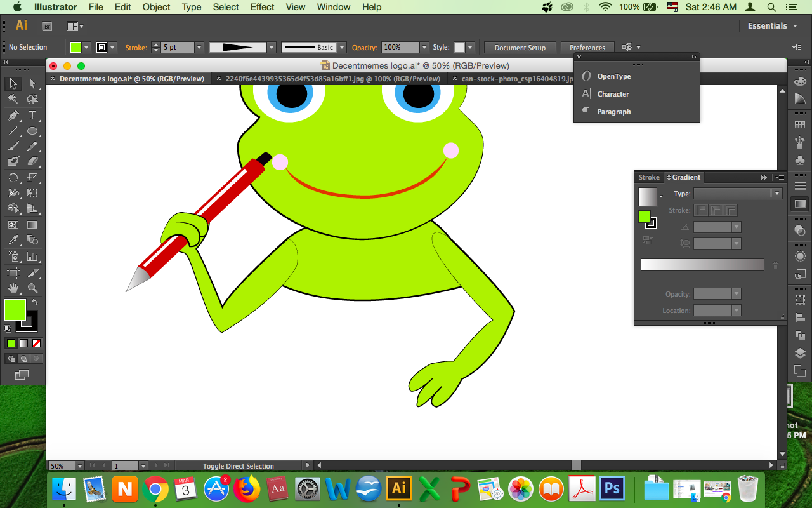This screenshot has height=508, width=812.
Task: Set paint mode to None
Action: 37,343
